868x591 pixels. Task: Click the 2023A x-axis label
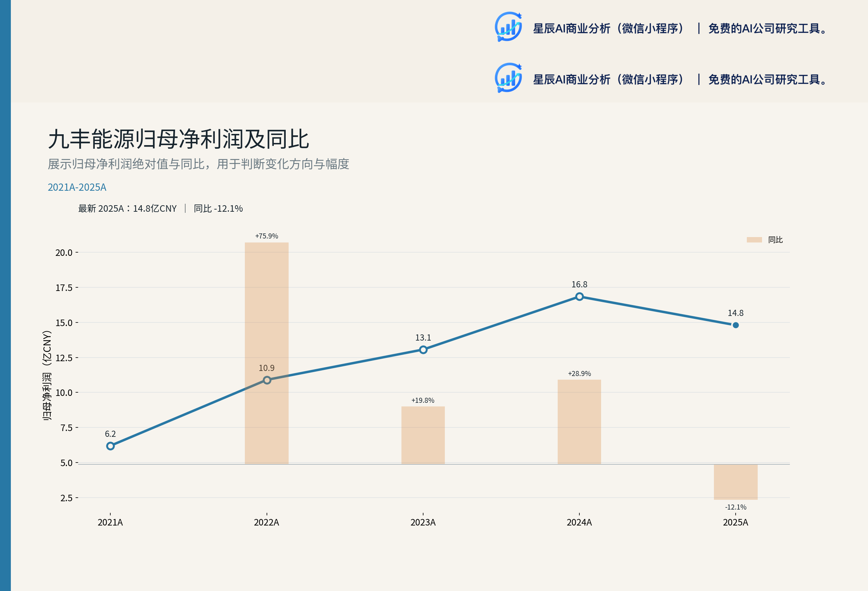[423, 522]
